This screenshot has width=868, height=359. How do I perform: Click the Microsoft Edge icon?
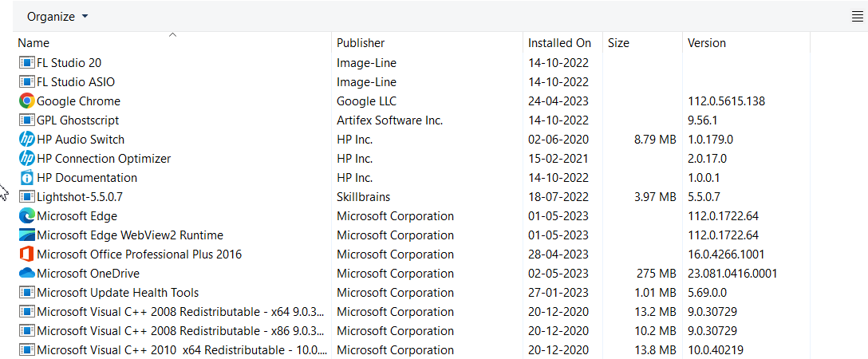click(26, 216)
